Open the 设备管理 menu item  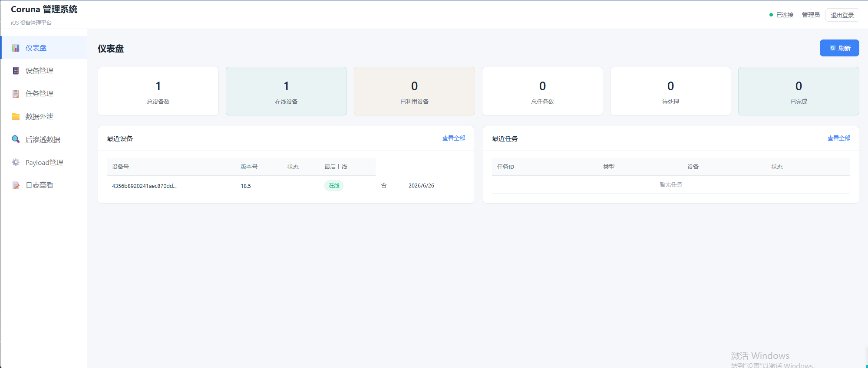pyautogui.click(x=44, y=71)
